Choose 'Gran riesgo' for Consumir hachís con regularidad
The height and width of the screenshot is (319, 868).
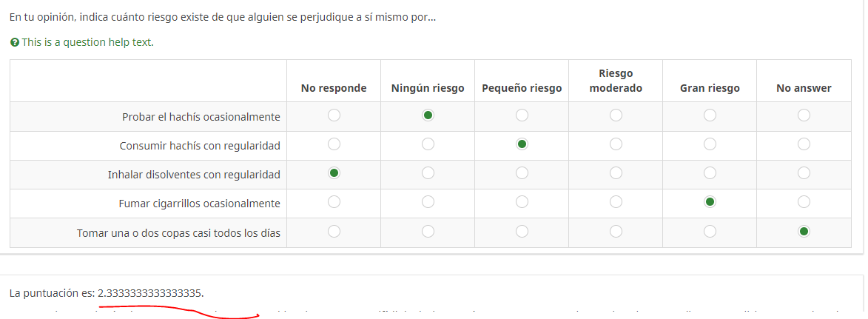[x=710, y=144]
